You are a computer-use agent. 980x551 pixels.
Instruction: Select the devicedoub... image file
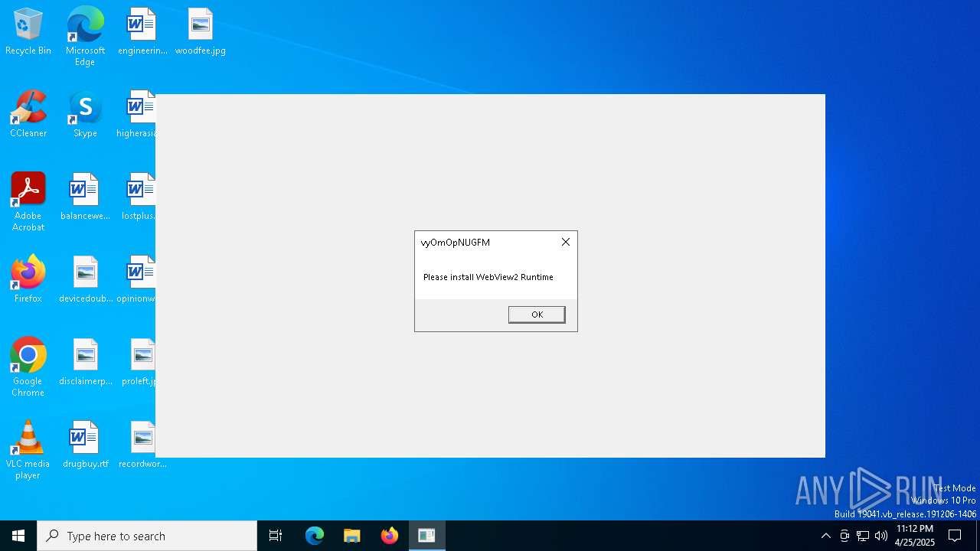coord(85,280)
